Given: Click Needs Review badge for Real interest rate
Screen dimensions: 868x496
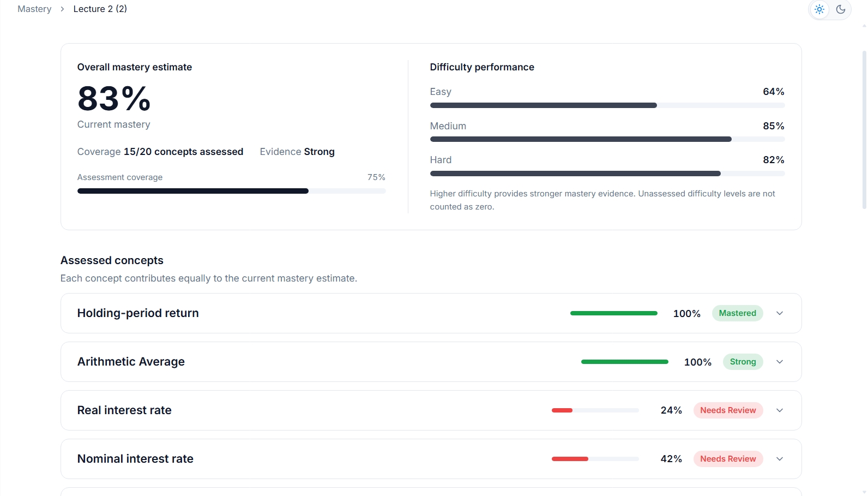Looking at the screenshot, I should click(728, 410).
